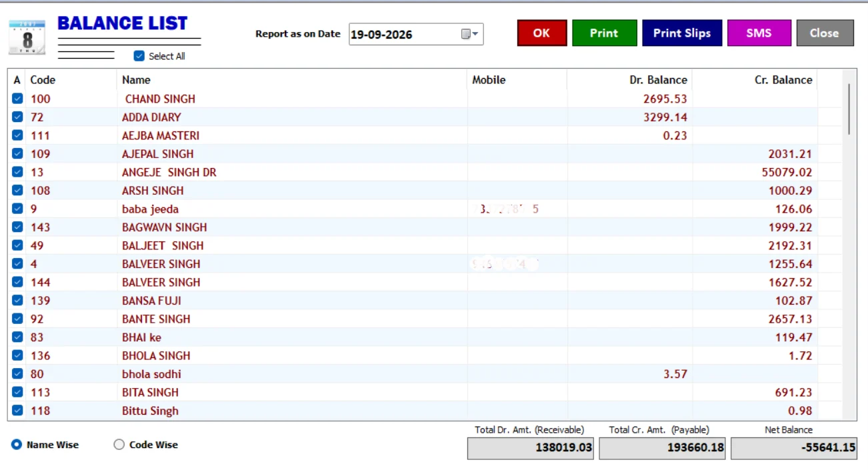Toggle the Select All checkbox
Image resolution: width=868 pixels, height=470 pixels.
[x=139, y=56]
